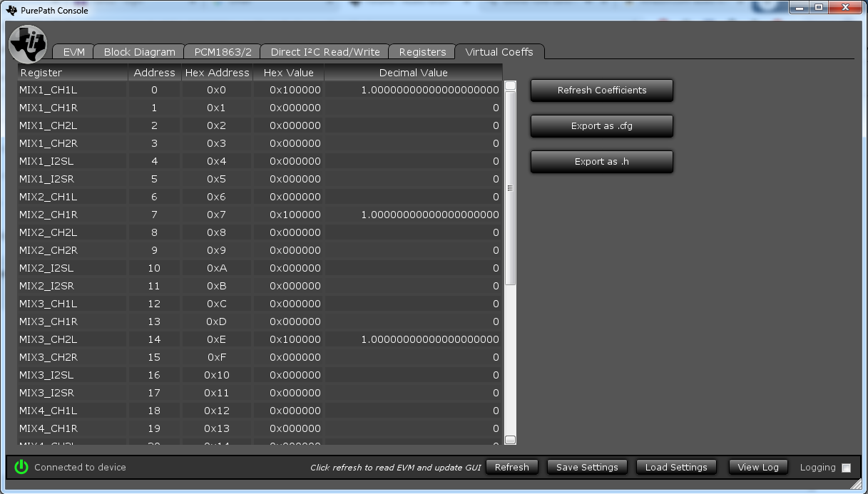868x494 pixels.
Task: Click the scrollbar bottom arrow button
Action: tap(510, 440)
